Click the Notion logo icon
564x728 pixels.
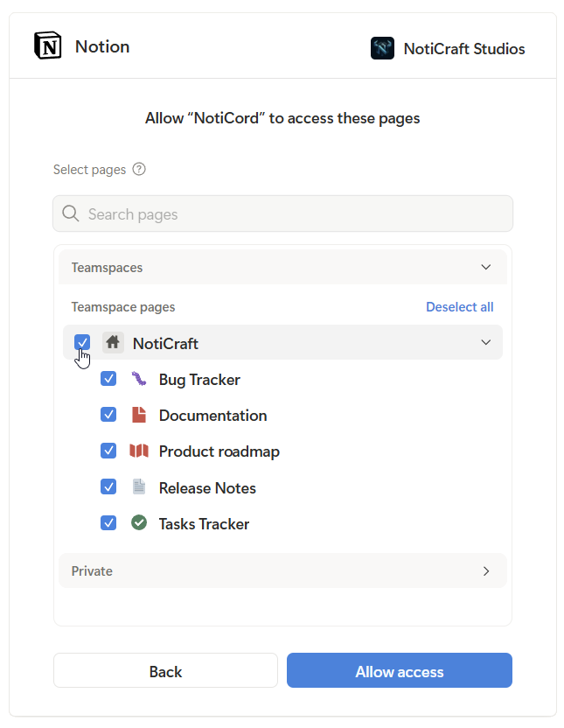[48, 47]
